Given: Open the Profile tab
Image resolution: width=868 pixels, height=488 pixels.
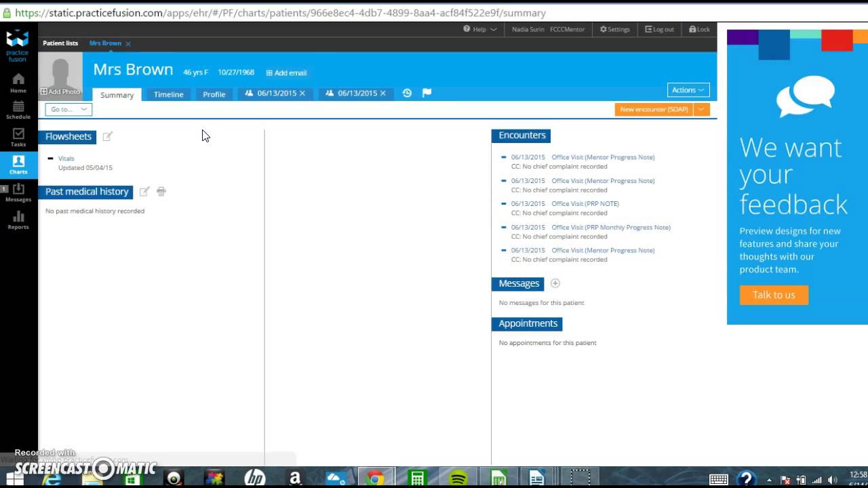Looking at the screenshot, I should (x=214, y=94).
